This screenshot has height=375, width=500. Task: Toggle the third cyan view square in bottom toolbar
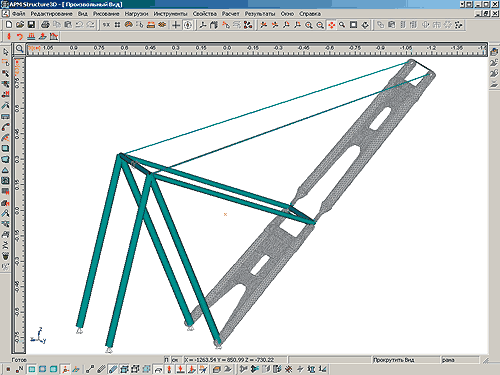pyautogui.click(x=53, y=369)
